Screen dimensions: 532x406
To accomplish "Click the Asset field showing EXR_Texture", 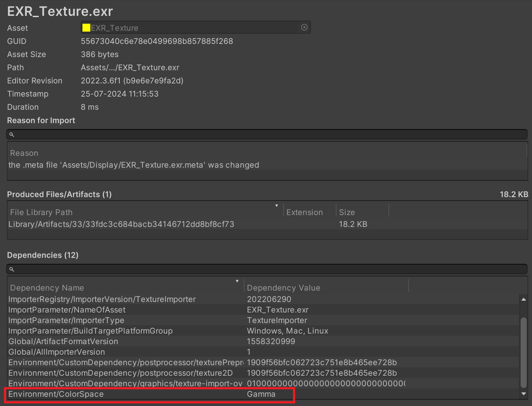I will 196,28.
